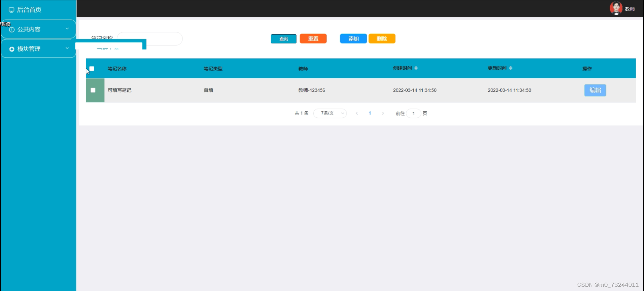The width and height of the screenshot is (644, 291).
Task: Go to next page arrow
Action: [x=383, y=113]
